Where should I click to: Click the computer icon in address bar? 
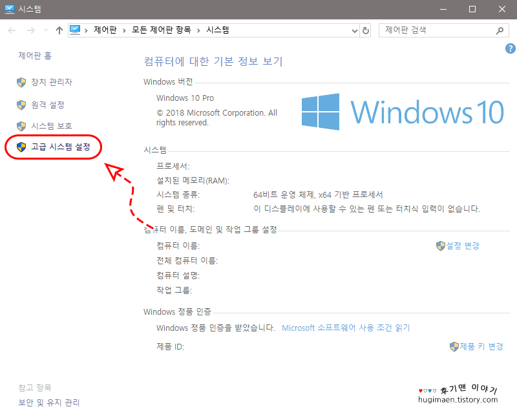75,30
